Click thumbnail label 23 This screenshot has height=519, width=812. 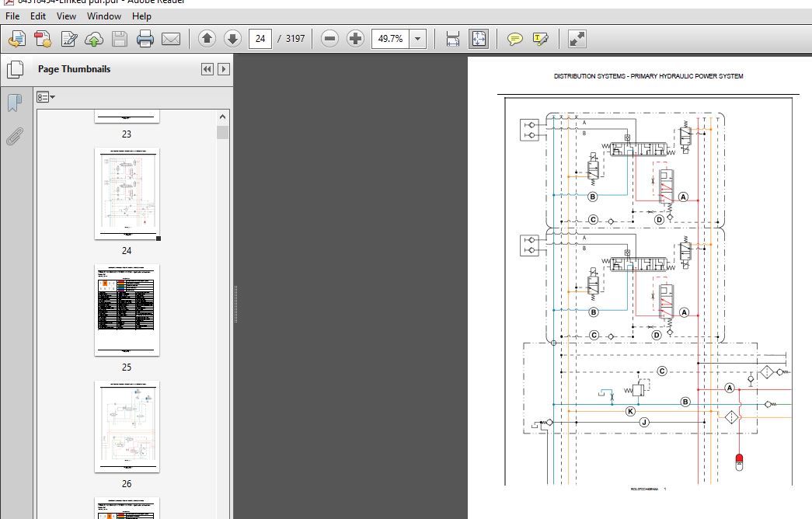127,134
